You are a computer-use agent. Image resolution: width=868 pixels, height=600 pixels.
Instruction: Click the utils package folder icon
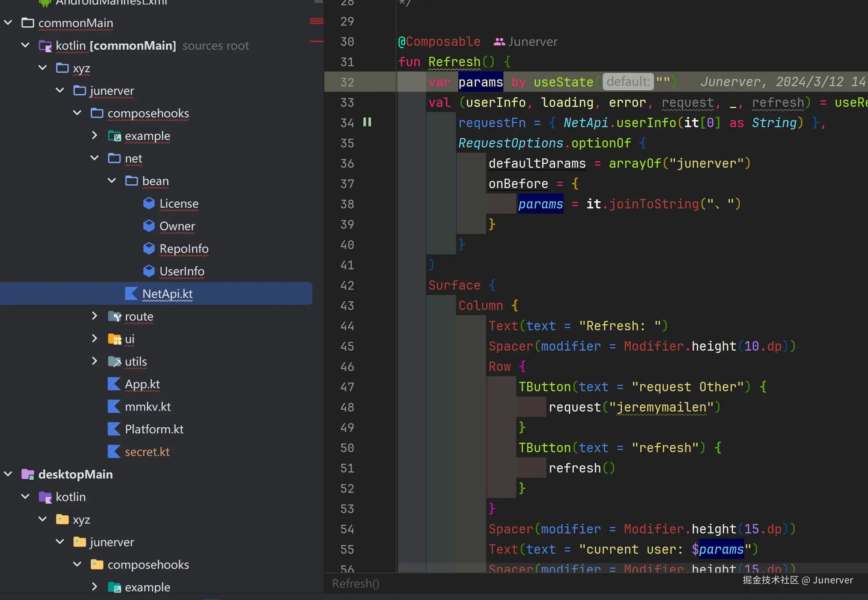(x=114, y=362)
